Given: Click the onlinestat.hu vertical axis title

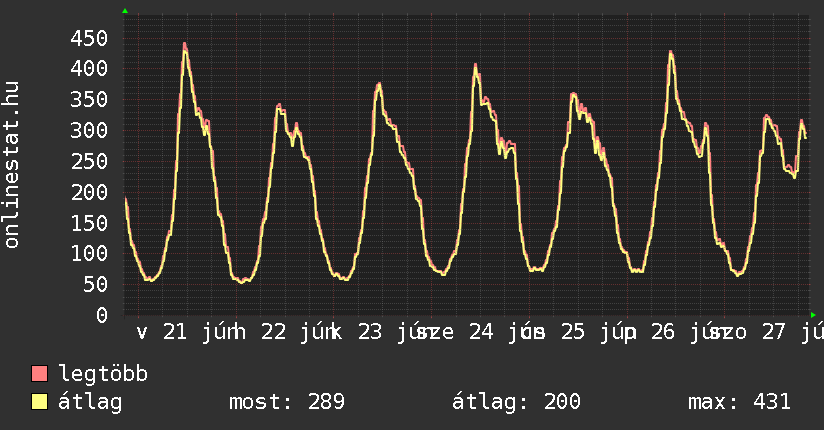Looking at the screenshot, I should tap(11, 165).
